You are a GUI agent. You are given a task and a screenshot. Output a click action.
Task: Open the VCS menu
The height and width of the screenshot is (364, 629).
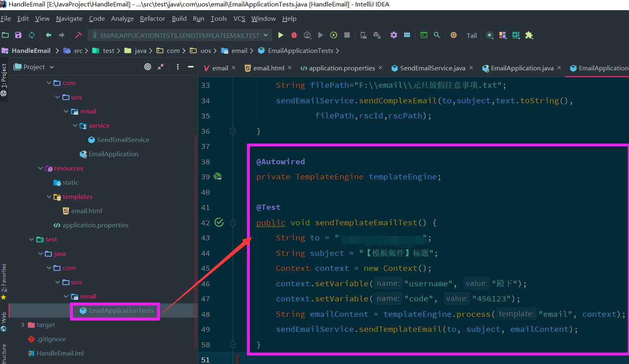click(x=239, y=19)
